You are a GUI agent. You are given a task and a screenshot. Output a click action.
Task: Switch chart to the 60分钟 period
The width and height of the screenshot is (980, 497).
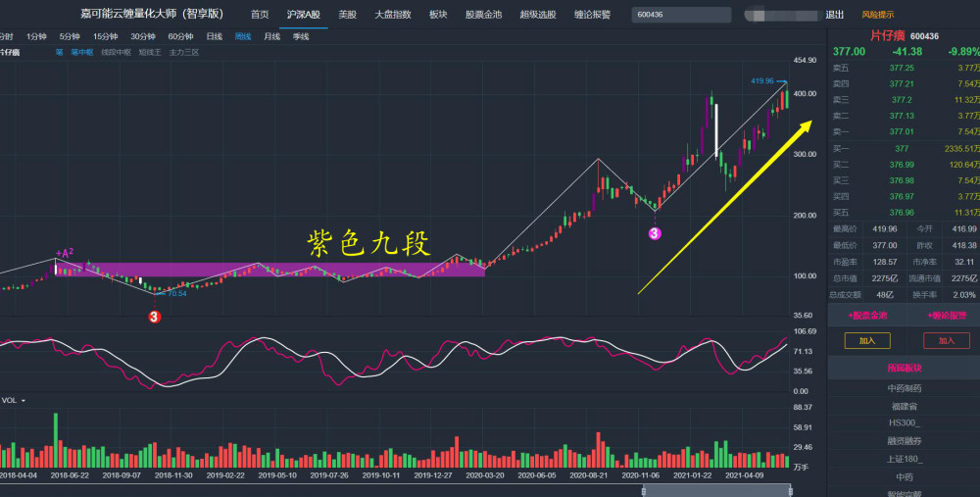(180, 36)
